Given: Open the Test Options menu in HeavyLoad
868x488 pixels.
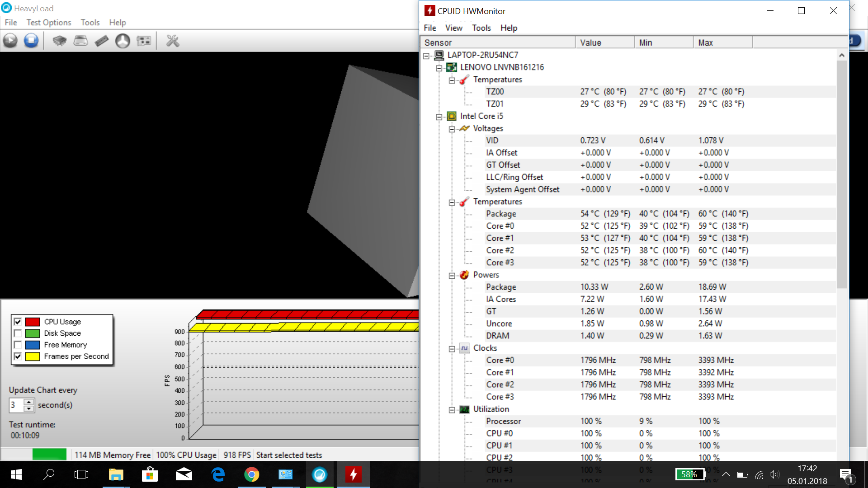Looking at the screenshot, I should 48,23.
